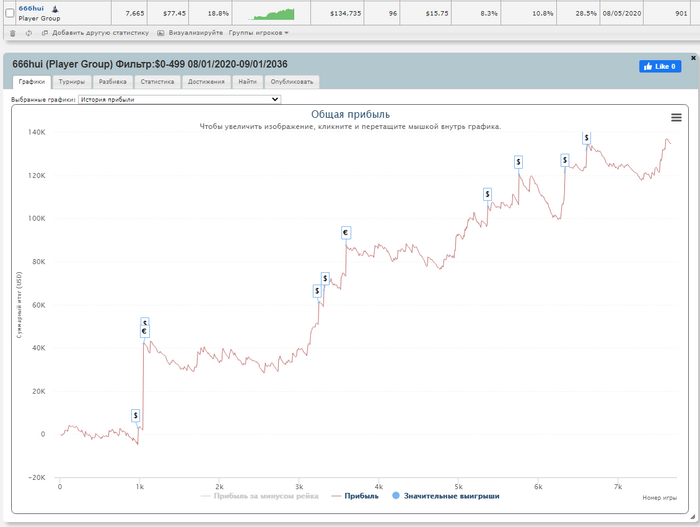
Task: Click the dollar win marker near 1k games
Action: coord(136,415)
